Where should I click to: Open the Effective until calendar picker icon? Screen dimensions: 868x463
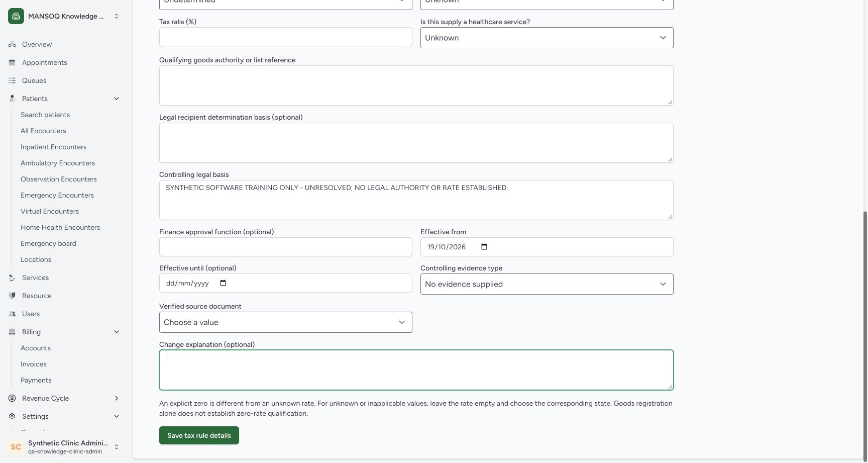pos(224,283)
